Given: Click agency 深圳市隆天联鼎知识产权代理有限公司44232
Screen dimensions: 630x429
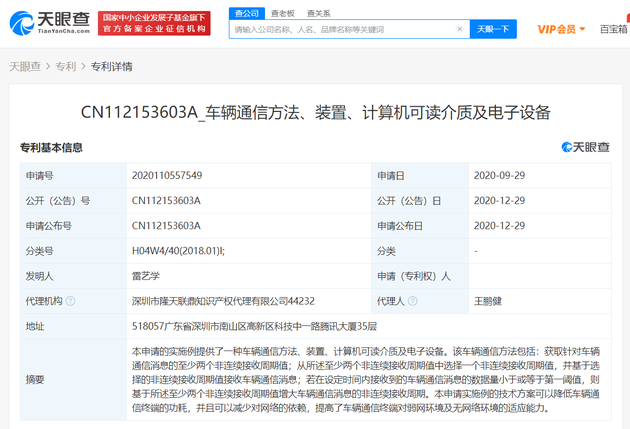Looking at the screenshot, I should tap(223, 301).
